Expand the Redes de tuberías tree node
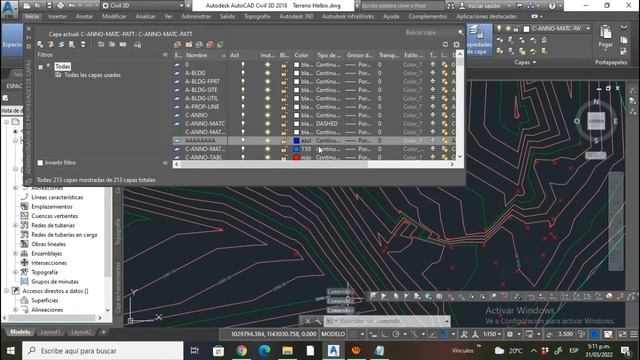Image resolution: width=640 pixels, height=360 pixels. click(16, 225)
